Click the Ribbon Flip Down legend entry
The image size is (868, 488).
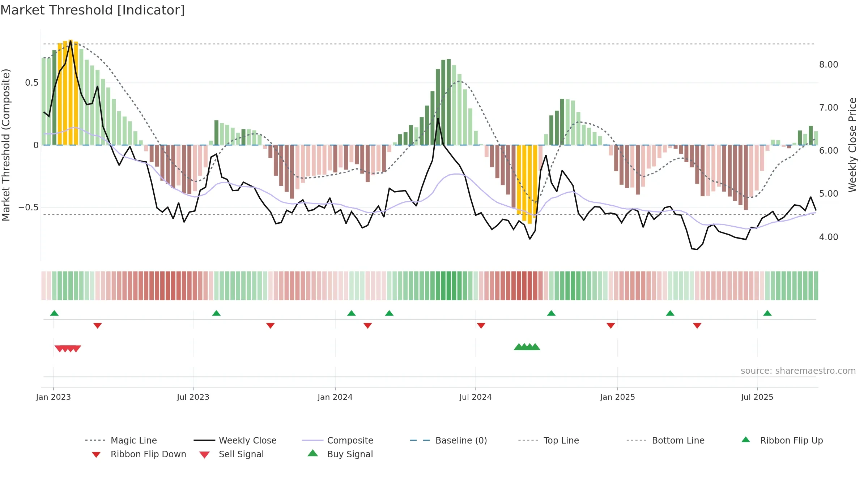pyautogui.click(x=139, y=454)
